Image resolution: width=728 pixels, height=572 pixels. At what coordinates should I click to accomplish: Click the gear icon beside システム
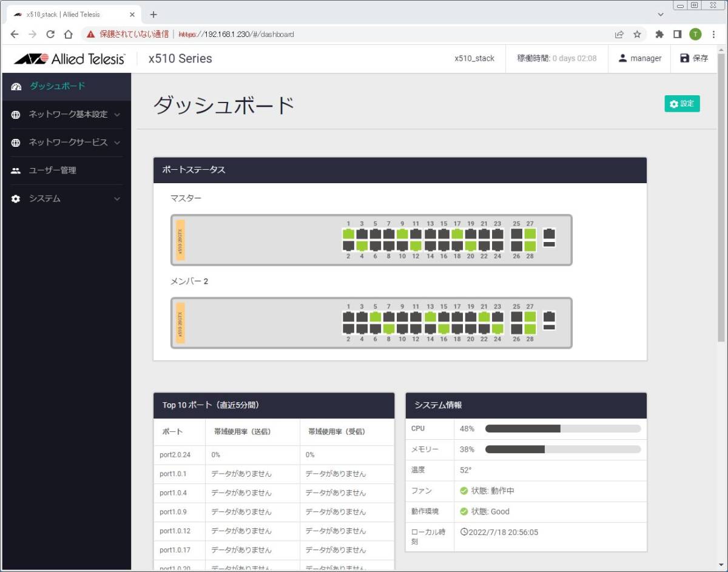[16, 199]
